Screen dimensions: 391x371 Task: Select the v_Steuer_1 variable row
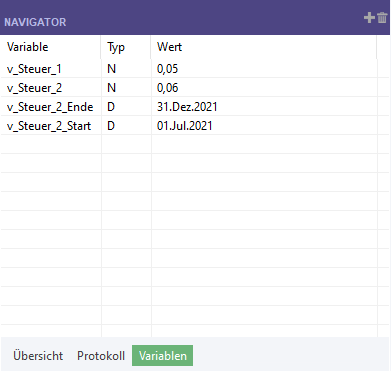(189, 69)
